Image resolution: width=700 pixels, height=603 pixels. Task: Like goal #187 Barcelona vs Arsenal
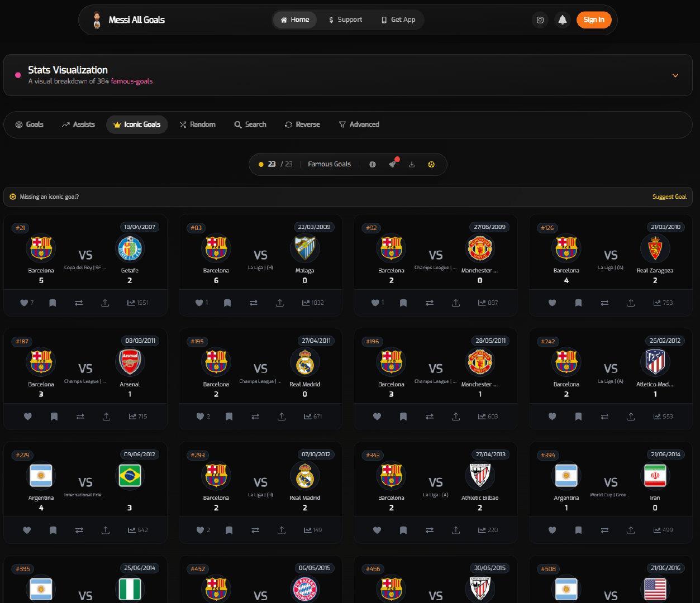pos(28,417)
